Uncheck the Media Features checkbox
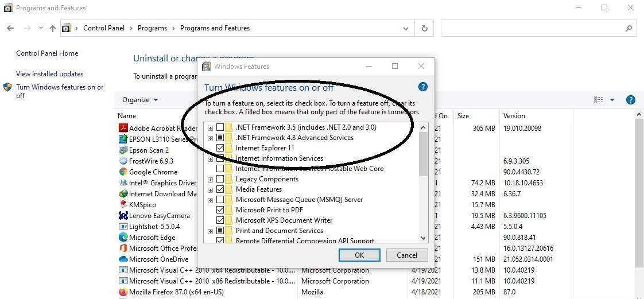Viewport: 644px width, 299px height. [220, 189]
